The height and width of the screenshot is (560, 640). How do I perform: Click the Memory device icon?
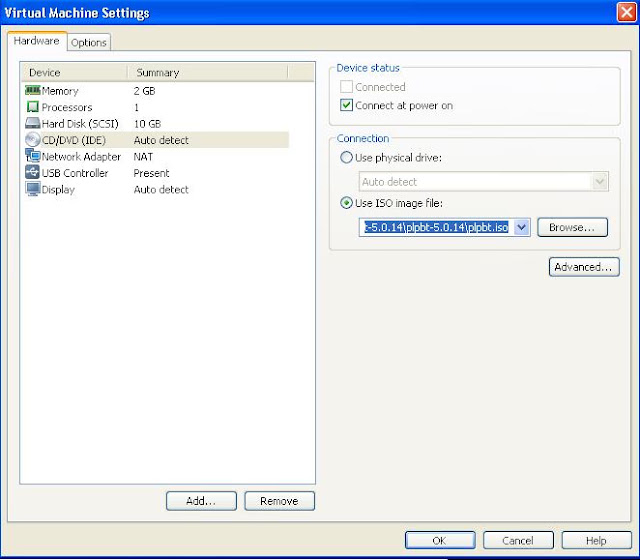tap(33, 90)
